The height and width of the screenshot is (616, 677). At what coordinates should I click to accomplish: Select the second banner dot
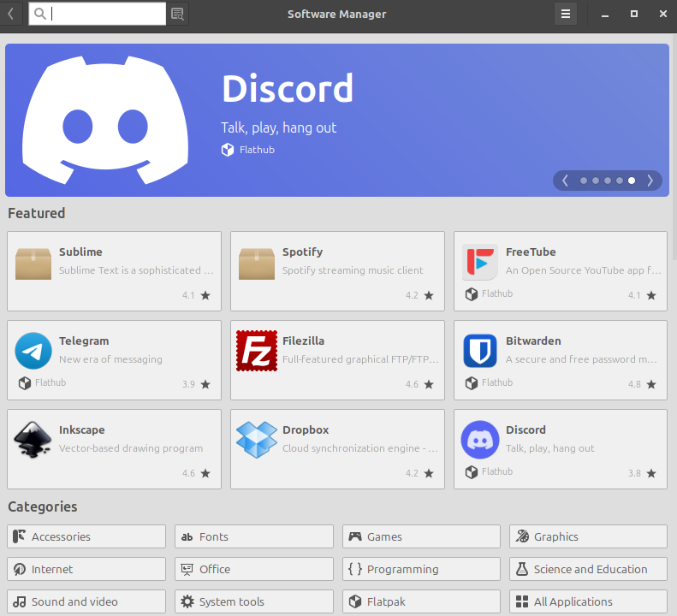click(596, 181)
